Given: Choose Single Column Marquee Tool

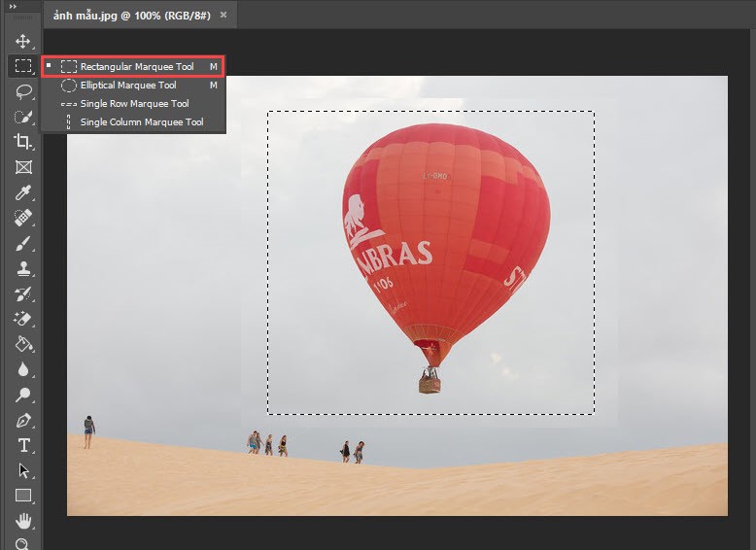Looking at the screenshot, I should pos(133,122).
